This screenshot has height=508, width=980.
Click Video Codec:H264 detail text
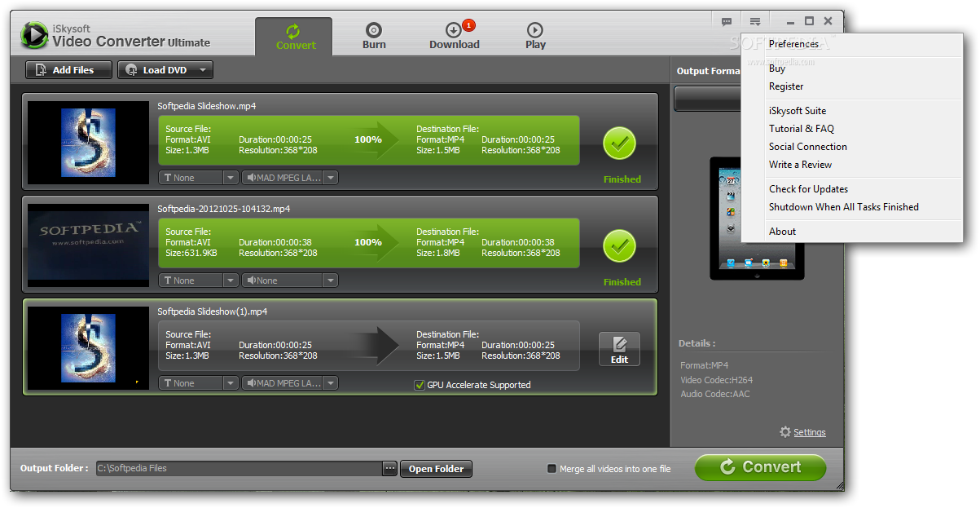719,381
